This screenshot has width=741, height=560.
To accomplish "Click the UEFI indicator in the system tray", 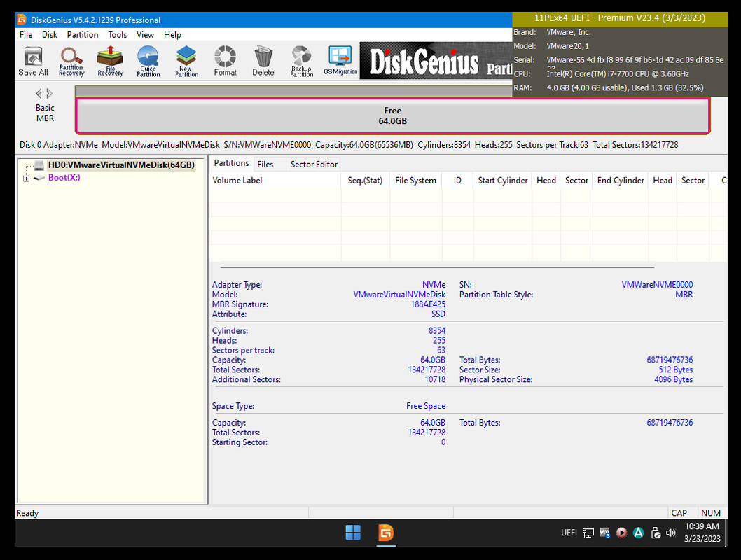I will (x=569, y=533).
